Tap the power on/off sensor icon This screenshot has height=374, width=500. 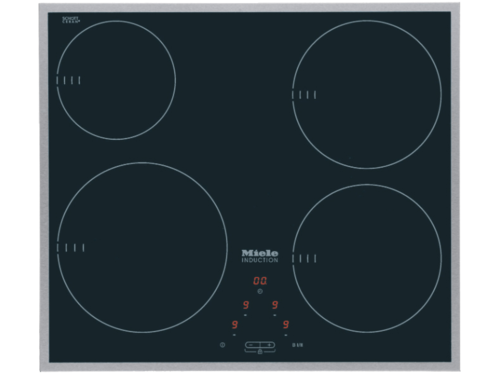pos(222,345)
